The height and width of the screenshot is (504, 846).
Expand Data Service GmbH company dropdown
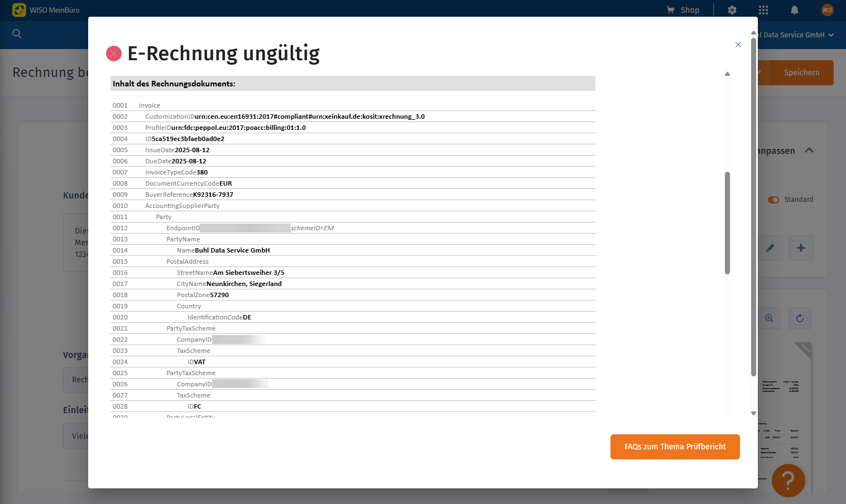[796, 35]
